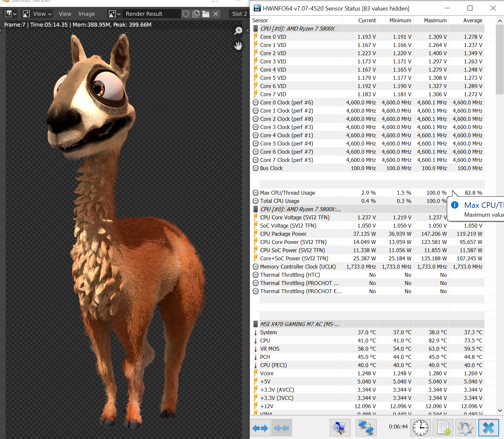Select 'Core 4 Clock (perf #1)' row
The width and height of the screenshot is (504, 439).
pyautogui.click(x=367, y=135)
